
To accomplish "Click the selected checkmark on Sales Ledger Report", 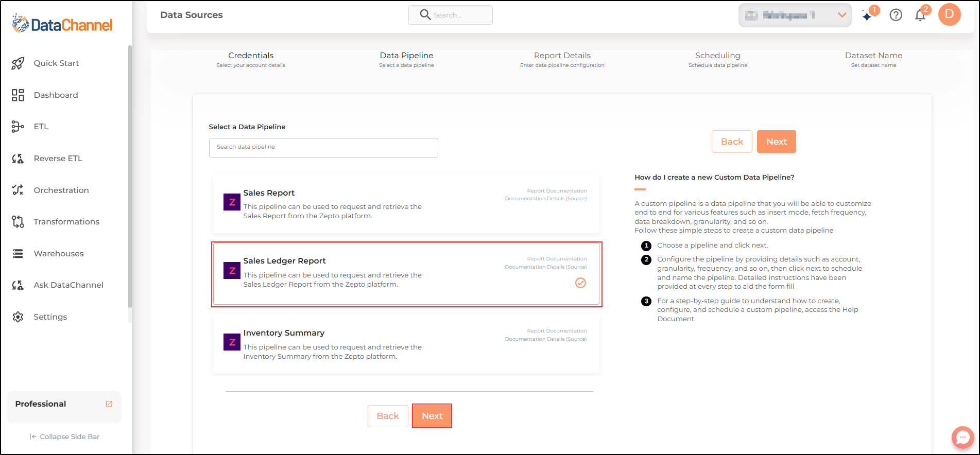I will click(x=580, y=283).
